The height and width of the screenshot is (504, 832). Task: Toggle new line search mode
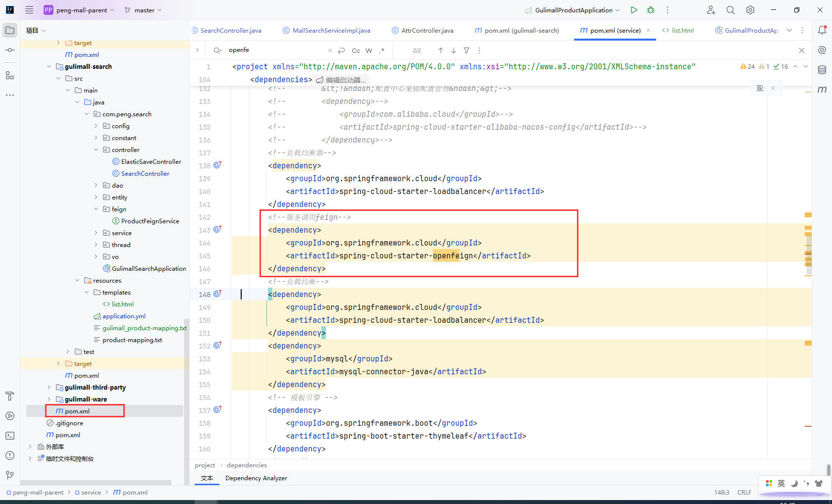tap(341, 50)
